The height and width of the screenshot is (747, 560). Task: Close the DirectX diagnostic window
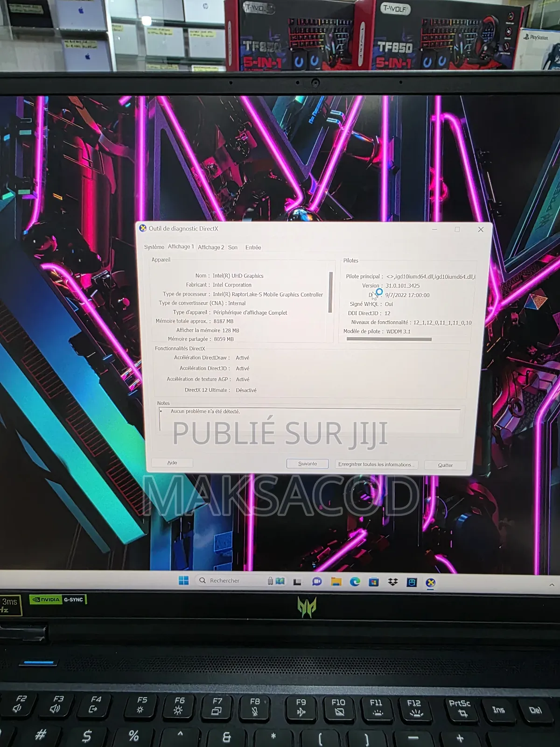click(481, 229)
